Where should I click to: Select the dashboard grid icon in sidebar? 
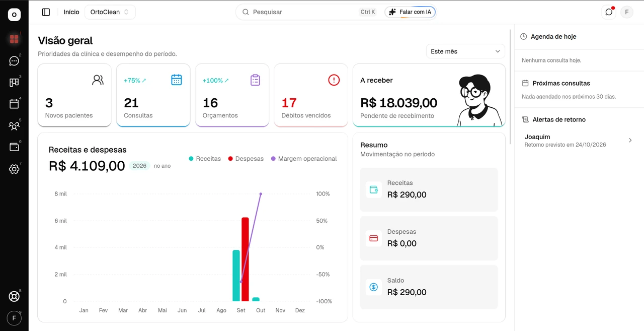pos(14,39)
